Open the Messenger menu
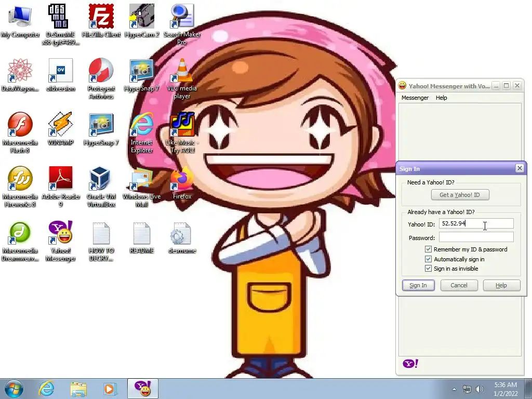The width and height of the screenshot is (532, 399). coord(415,98)
